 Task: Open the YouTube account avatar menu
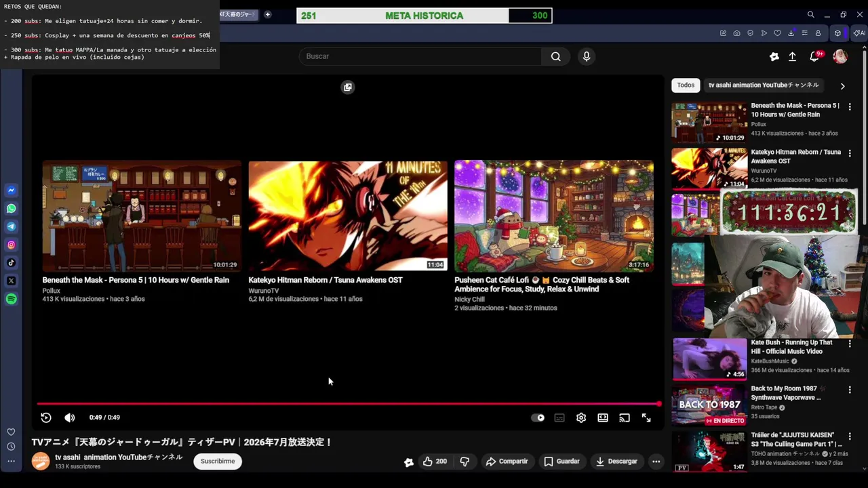coord(840,56)
